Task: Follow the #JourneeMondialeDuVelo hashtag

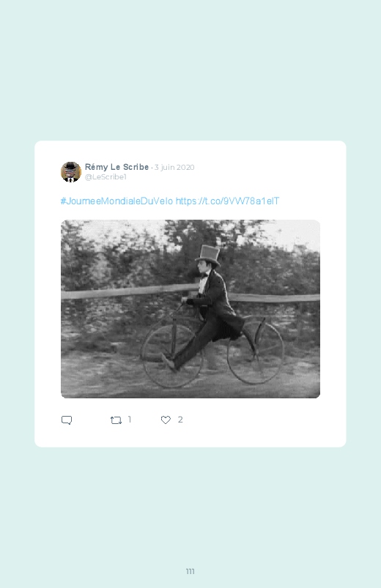Action: (x=116, y=201)
